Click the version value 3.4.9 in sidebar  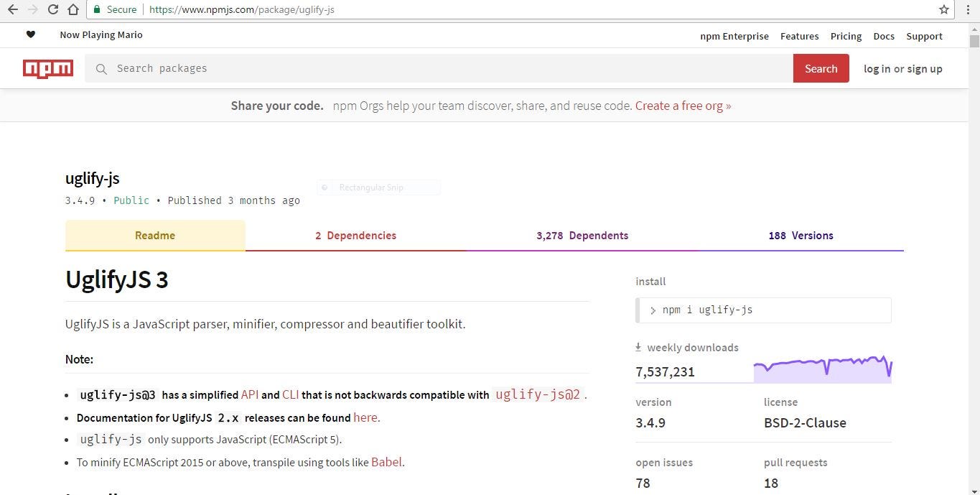point(650,422)
